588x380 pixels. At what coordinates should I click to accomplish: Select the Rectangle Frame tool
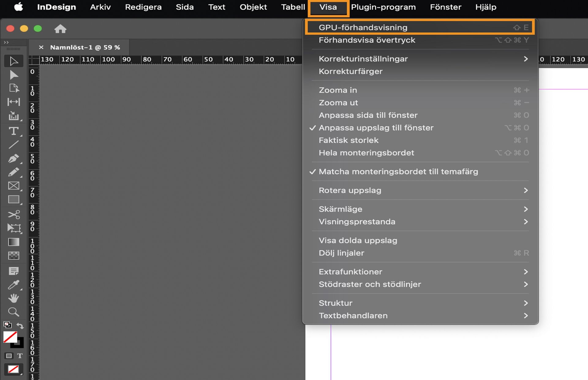point(13,186)
